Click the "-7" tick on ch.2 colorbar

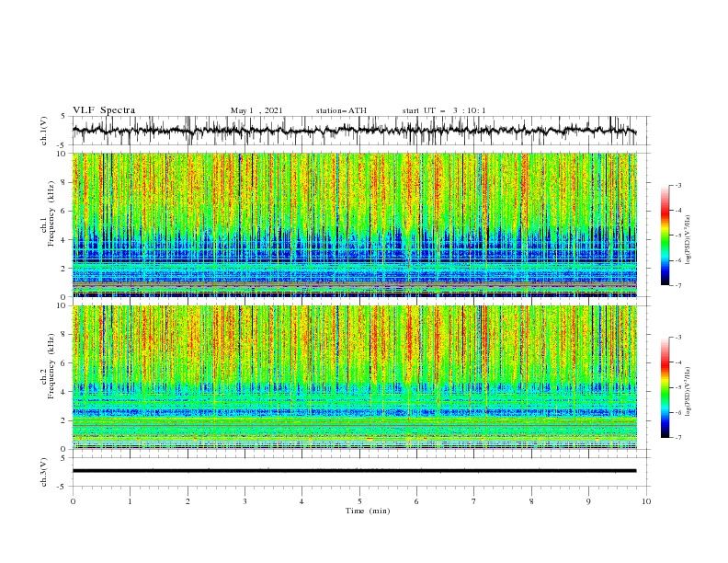tap(677, 438)
